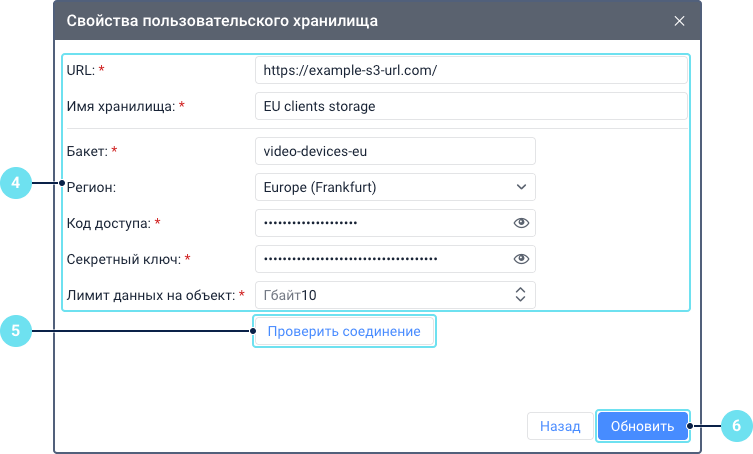Click the Имя хранилища field label
The height and width of the screenshot is (454, 753).
pyautogui.click(x=120, y=106)
